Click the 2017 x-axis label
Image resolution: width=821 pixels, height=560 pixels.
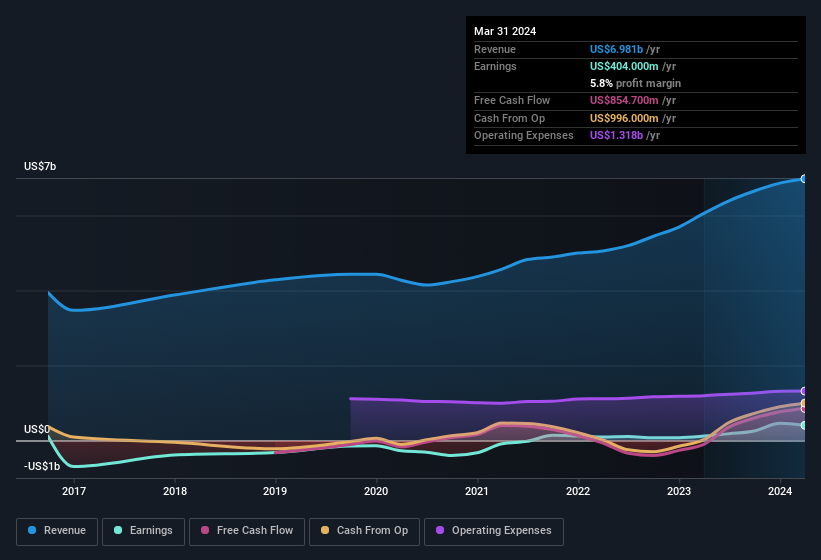(74, 491)
